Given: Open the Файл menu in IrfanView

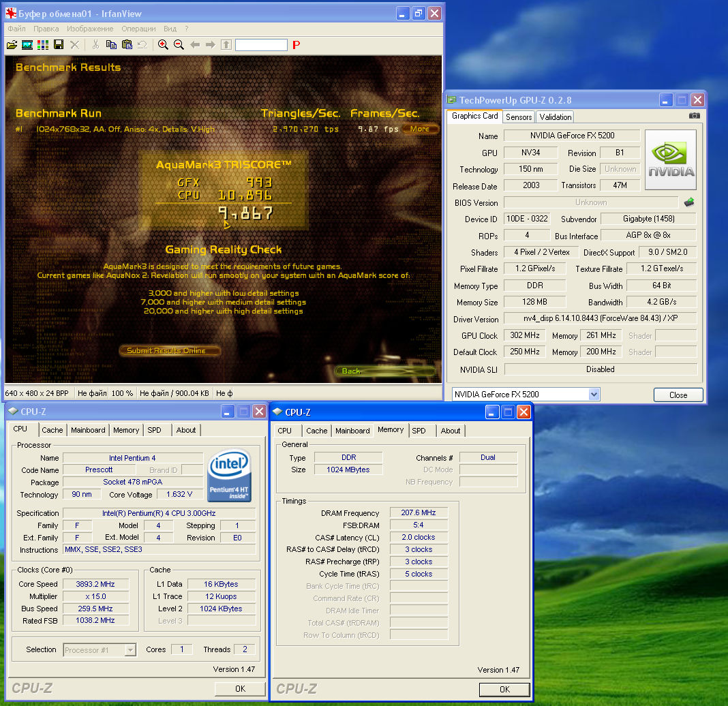Looking at the screenshot, I should click(x=17, y=29).
